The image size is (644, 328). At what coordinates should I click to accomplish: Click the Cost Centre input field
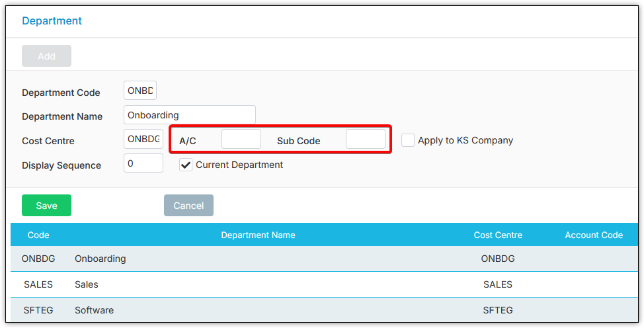(143, 140)
